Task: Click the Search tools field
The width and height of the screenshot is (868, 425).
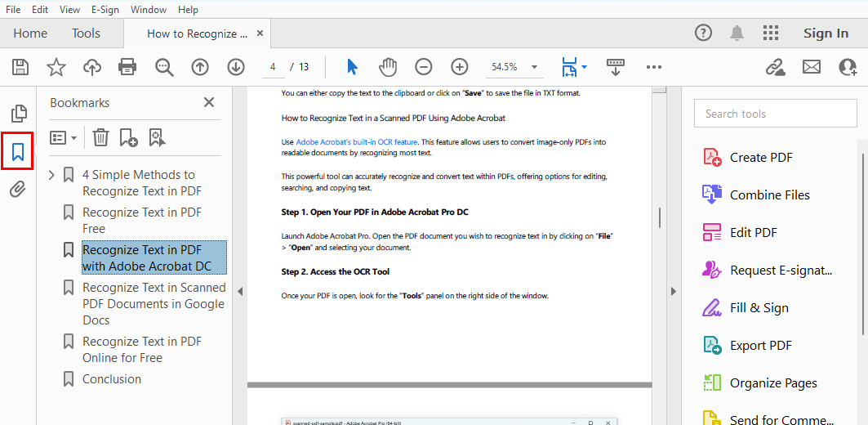Action: coord(776,114)
